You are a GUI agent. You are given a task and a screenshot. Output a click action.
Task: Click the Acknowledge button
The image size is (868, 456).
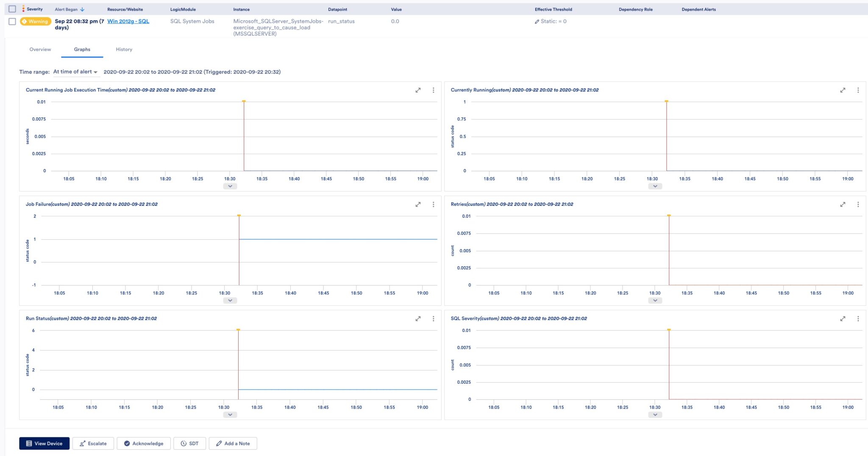pos(144,443)
